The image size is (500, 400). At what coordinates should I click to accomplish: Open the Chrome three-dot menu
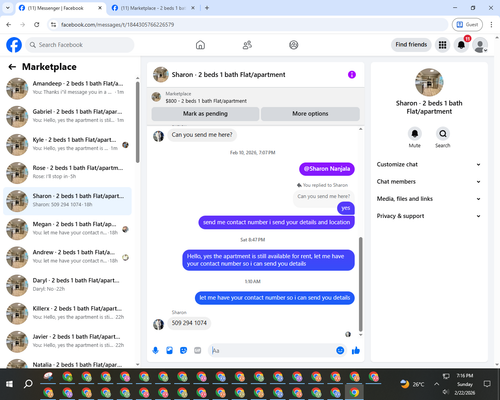[491, 25]
